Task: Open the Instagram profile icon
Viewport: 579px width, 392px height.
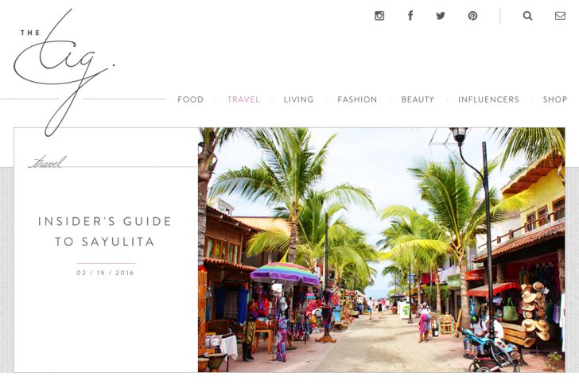Action: pyautogui.click(x=379, y=16)
